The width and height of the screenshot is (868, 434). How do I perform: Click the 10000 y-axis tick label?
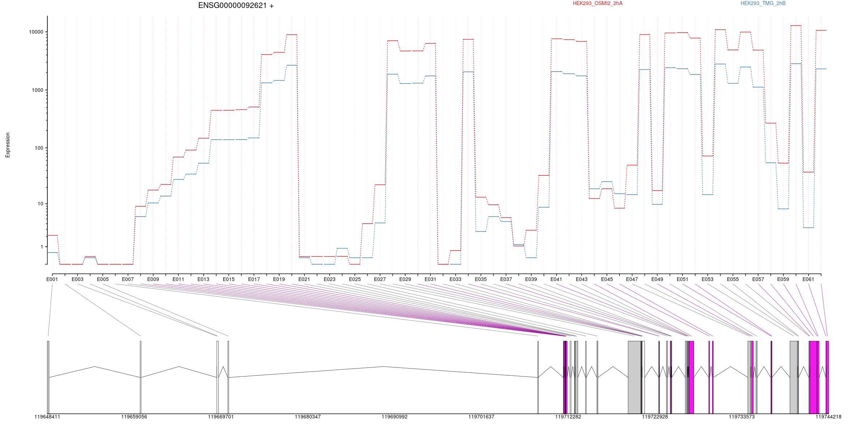point(36,32)
